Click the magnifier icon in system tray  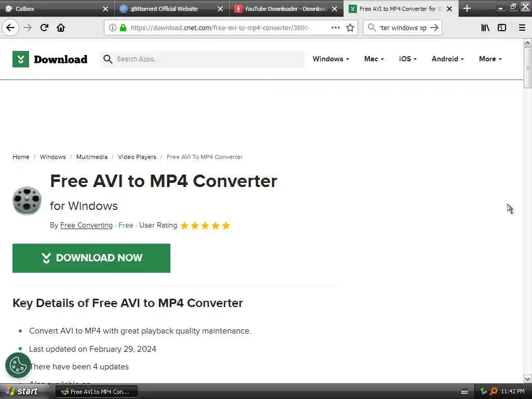(x=494, y=392)
